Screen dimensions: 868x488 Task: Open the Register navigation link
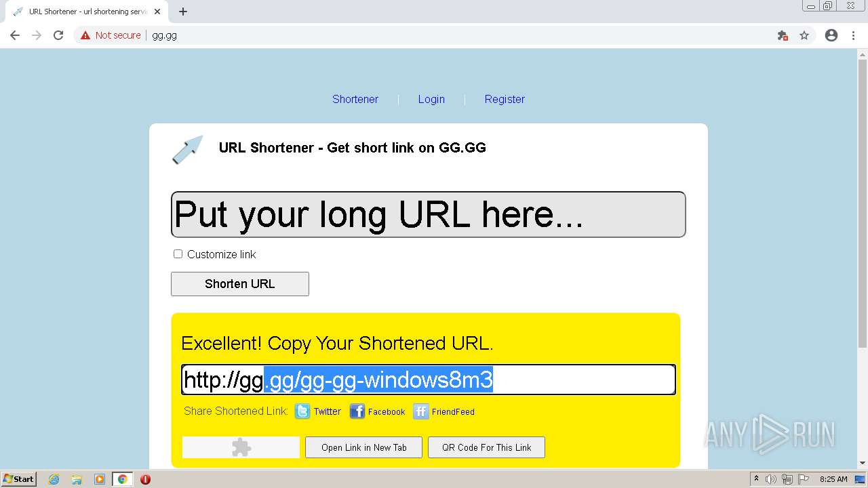505,99
